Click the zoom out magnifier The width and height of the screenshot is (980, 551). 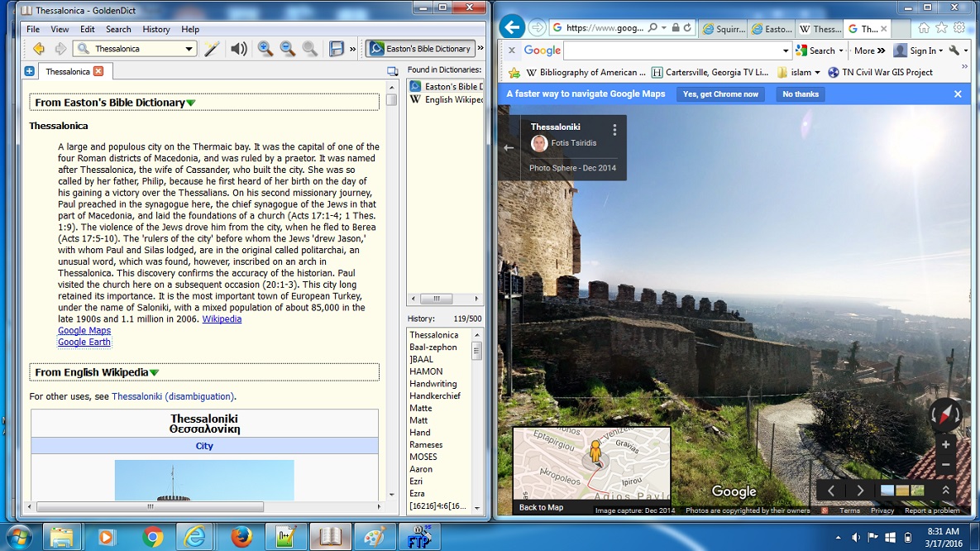[288, 49]
